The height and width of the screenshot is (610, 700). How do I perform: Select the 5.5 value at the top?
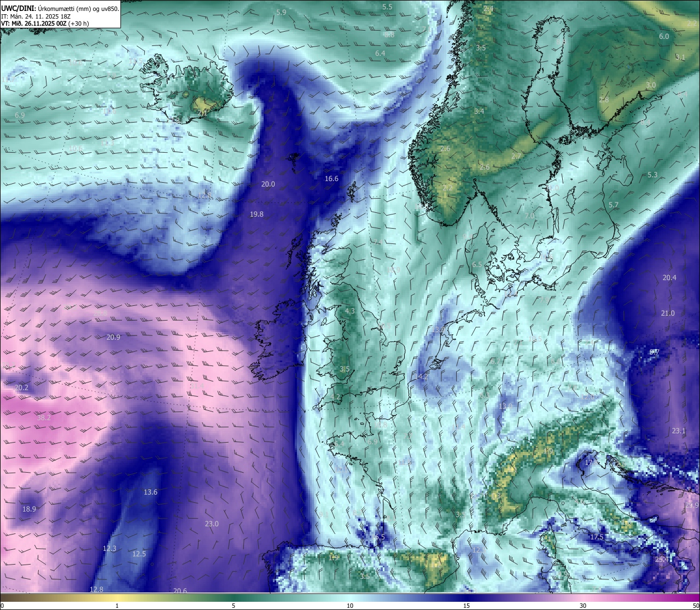point(387,7)
